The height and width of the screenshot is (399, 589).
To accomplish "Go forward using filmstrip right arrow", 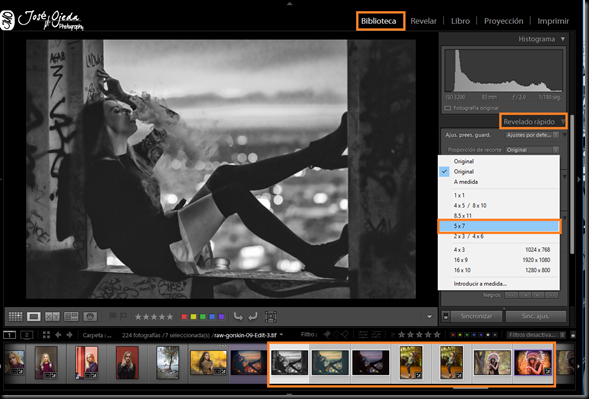I will click(69, 334).
